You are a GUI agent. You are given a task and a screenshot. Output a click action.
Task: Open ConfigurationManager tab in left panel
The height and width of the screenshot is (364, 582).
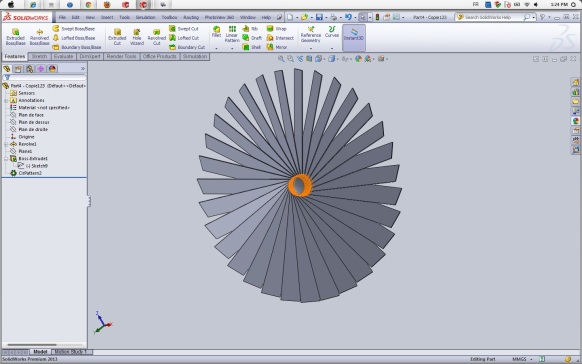(x=29, y=69)
